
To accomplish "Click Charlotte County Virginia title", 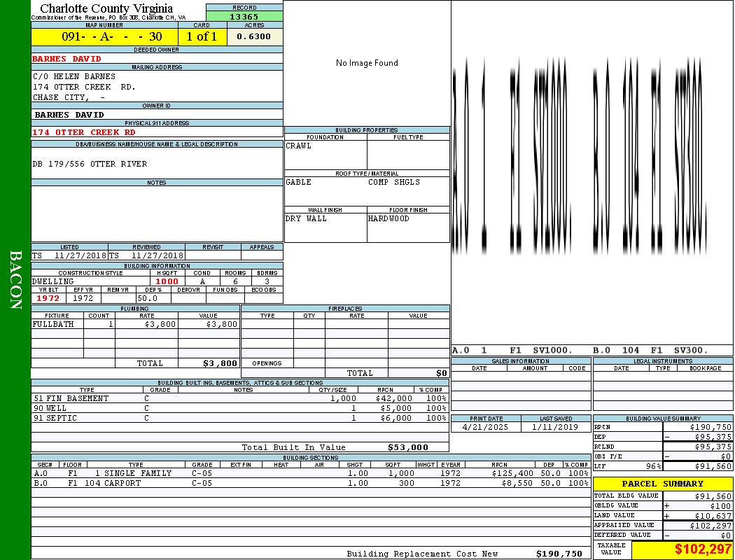I will (106, 8).
